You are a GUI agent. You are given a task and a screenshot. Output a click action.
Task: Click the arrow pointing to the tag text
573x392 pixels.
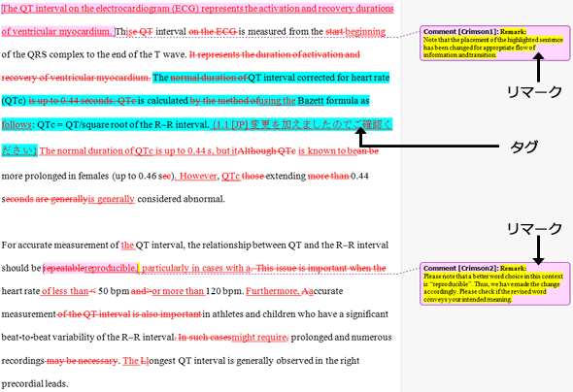[x=426, y=138]
